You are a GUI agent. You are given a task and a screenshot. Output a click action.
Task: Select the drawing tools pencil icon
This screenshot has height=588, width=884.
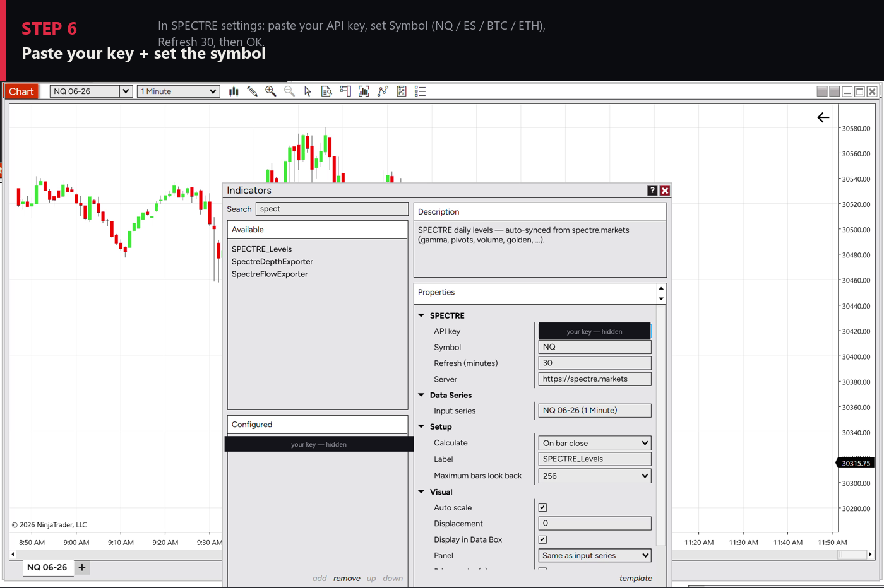252,91
